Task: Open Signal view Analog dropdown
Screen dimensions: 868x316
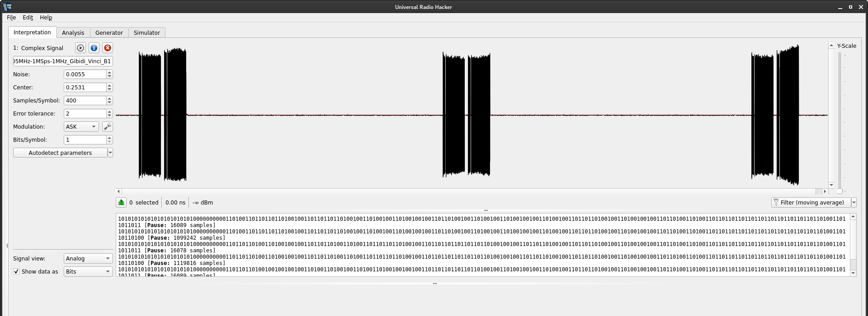Action: pos(88,259)
